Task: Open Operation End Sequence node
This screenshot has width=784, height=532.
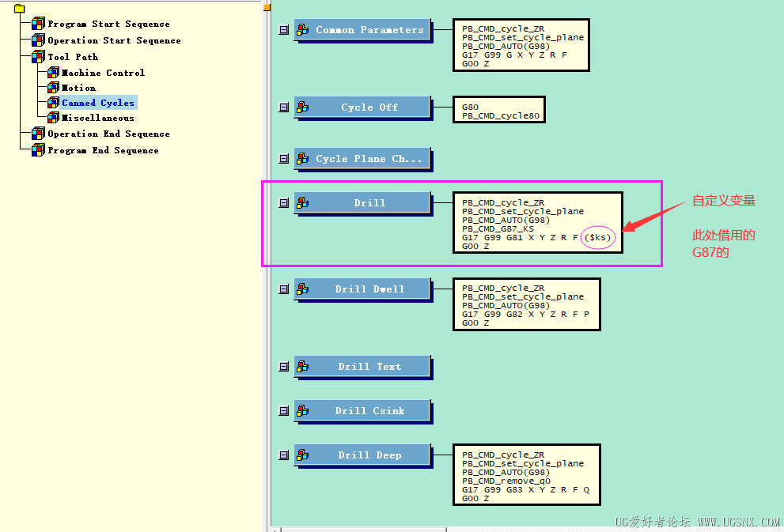Action: (108, 134)
